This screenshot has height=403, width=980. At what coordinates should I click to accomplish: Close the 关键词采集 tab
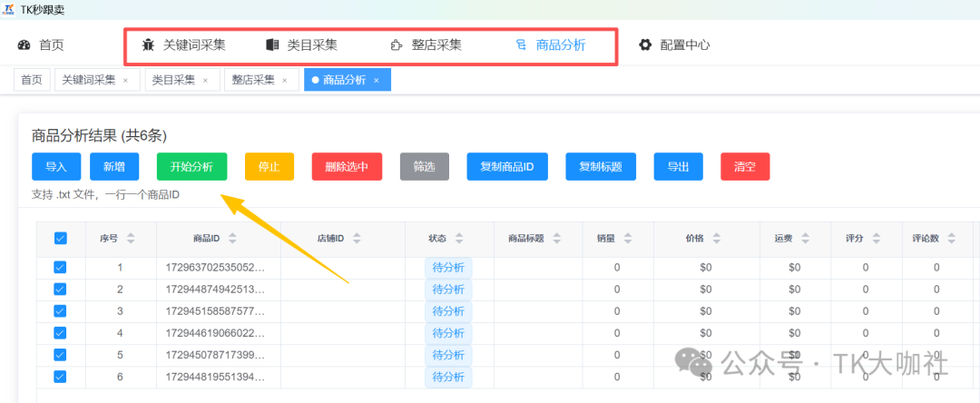pyautogui.click(x=125, y=80)
